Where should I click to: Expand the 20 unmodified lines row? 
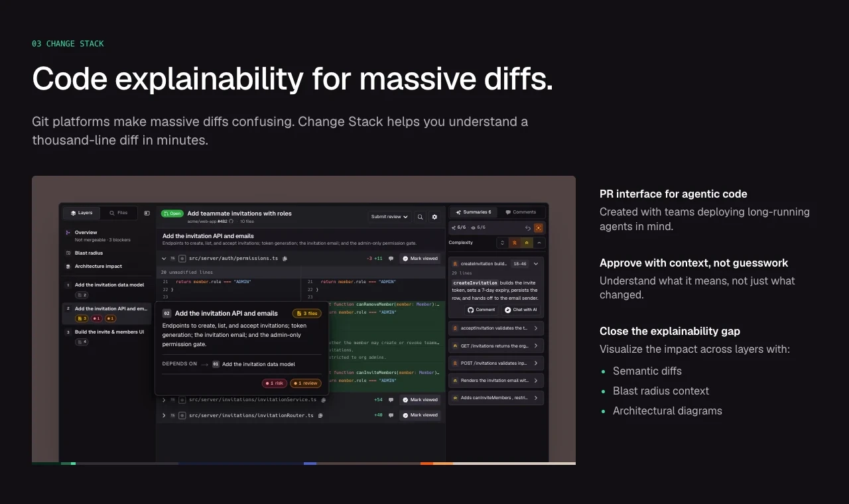(300, 272)
